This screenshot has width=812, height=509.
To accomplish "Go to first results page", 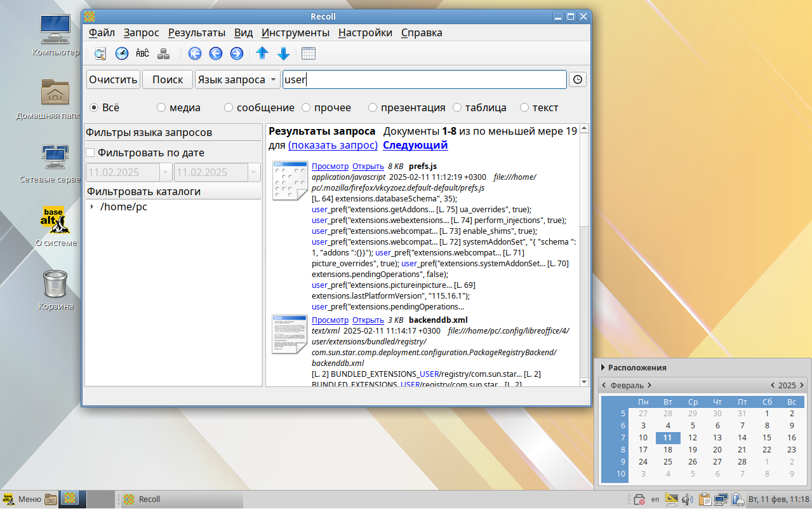I will (195, 53).
